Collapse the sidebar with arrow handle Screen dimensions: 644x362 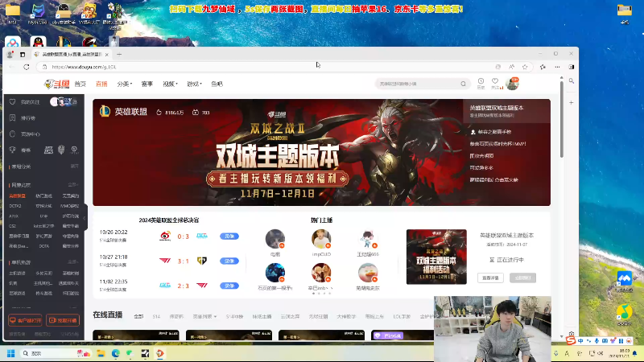tap(85, 218)
